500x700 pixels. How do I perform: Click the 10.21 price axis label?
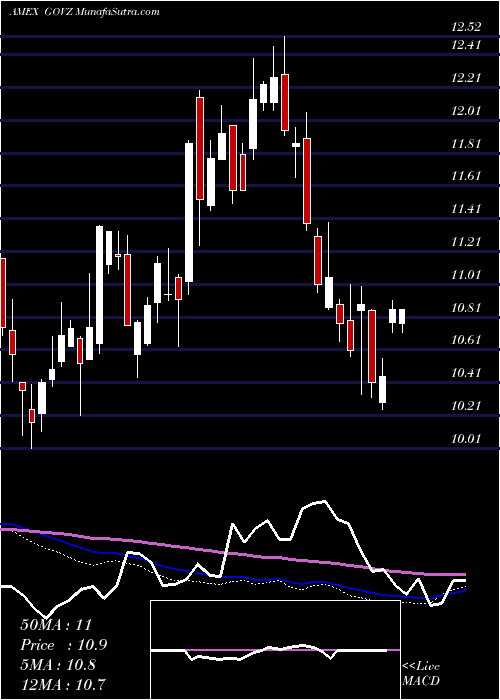[x=466, y=405]
